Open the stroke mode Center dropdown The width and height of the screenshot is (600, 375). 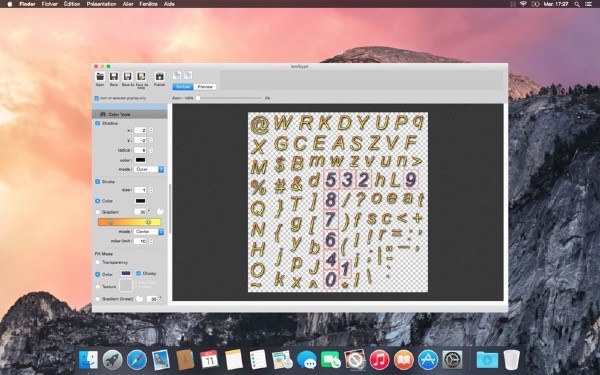pyautogui.click(x=149, y=232)
